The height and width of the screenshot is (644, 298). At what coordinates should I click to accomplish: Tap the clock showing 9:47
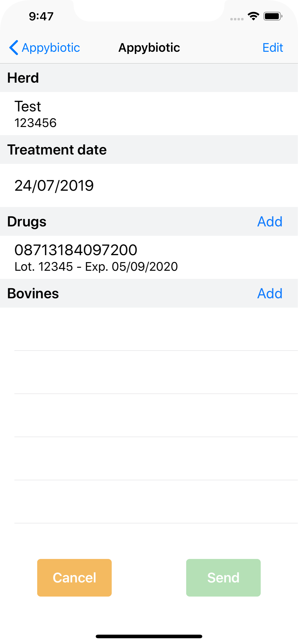pyautogui.click(x=41, y=17)
